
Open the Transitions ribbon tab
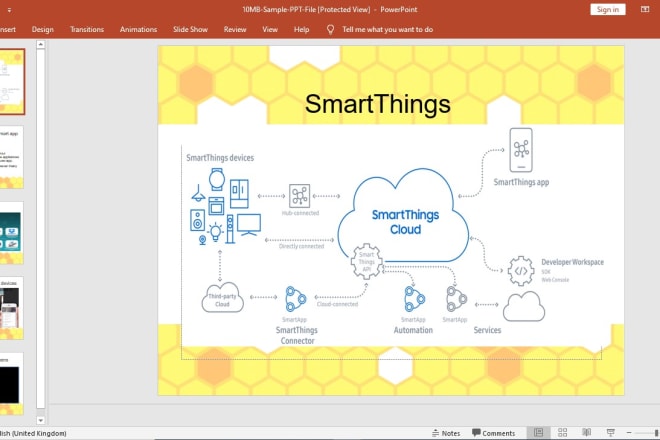click(x=87, y=29)
